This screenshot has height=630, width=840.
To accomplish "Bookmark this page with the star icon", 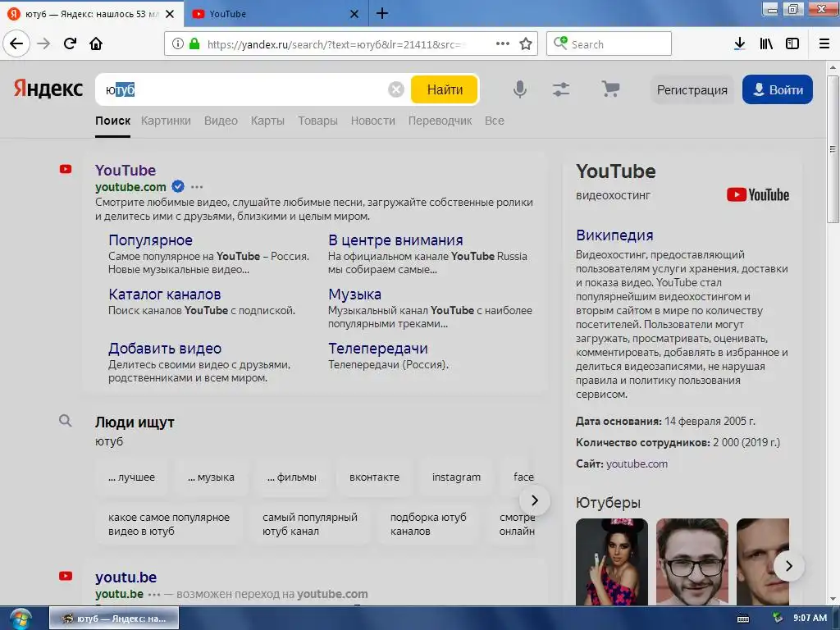I will (x=526, y=43).
